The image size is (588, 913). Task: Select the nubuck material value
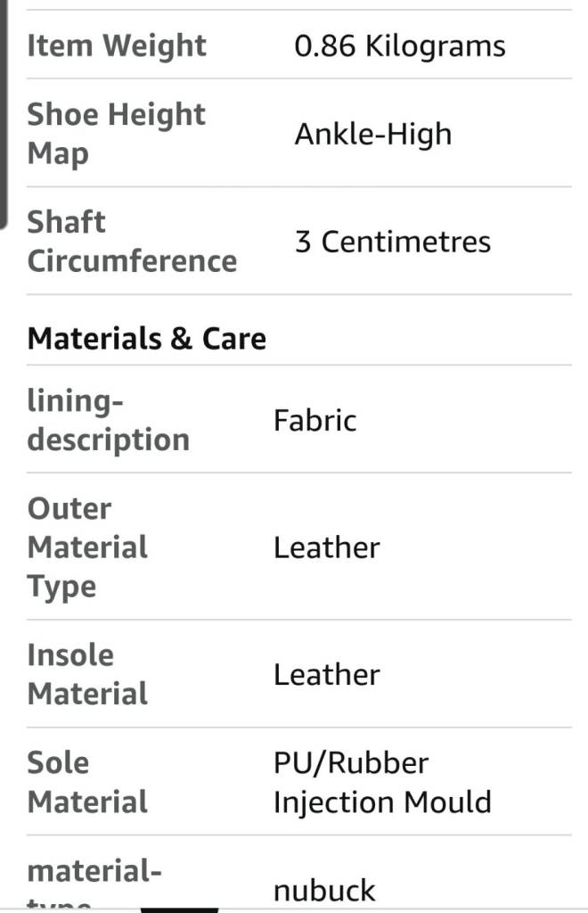[324, 890]
